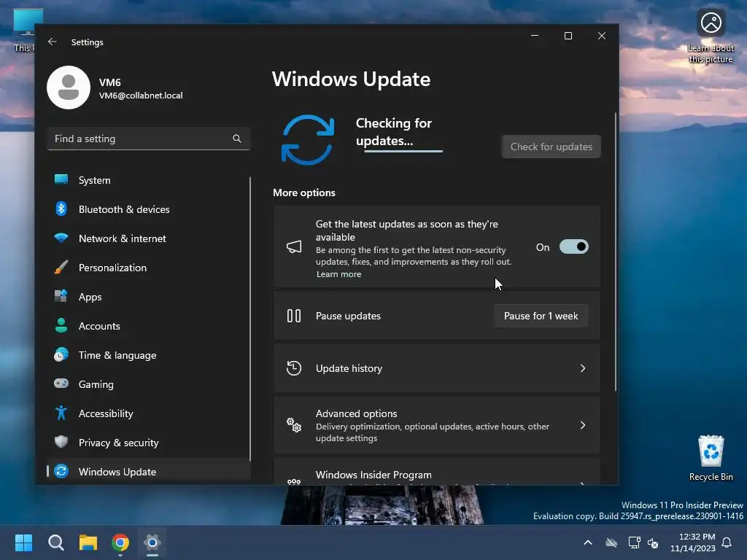Click the large blue sync arrows icon
The image size is (747, 560).
point(308,139)
